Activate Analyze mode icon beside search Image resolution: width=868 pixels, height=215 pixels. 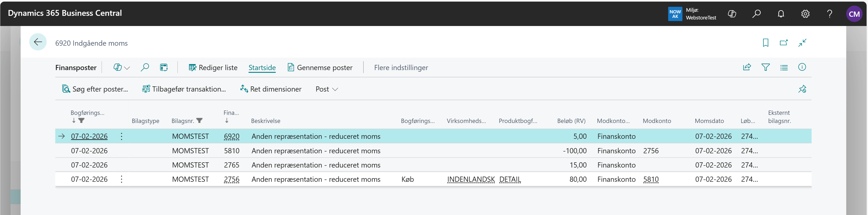164,67
